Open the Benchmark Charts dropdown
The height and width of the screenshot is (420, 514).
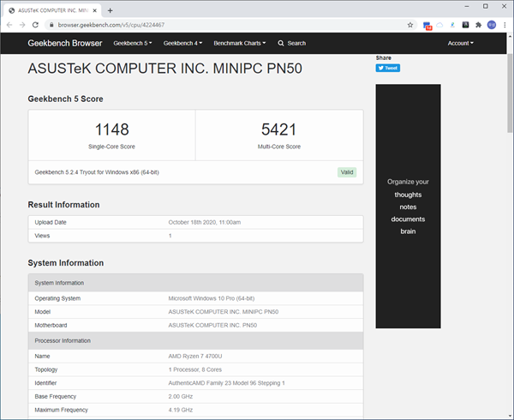(240, 43)
